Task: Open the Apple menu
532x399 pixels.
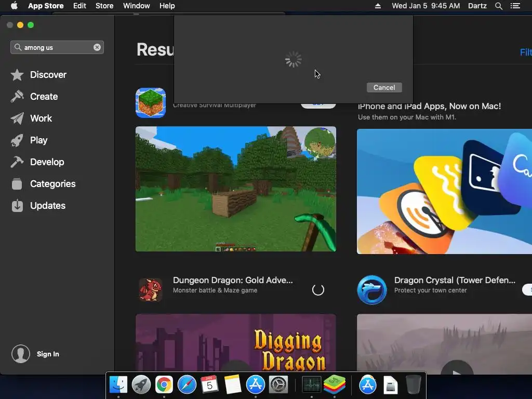Action: tap(14, 6)
